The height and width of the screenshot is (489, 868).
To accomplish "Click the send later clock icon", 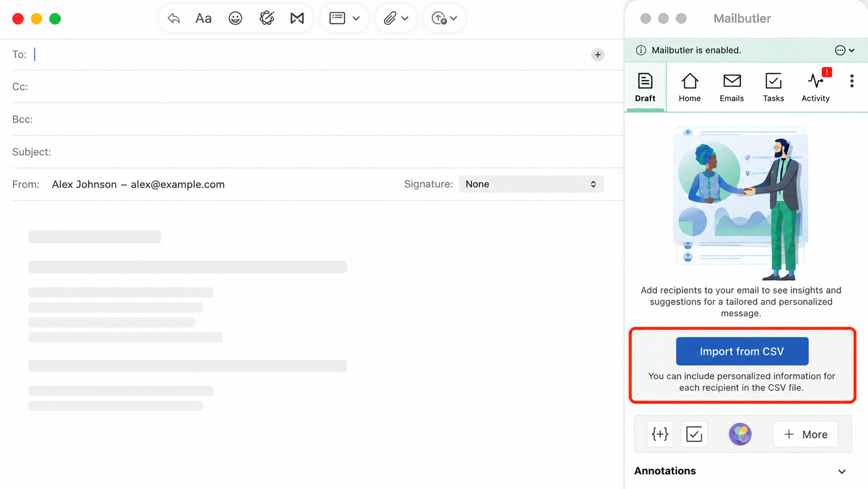I will (439, 18).
